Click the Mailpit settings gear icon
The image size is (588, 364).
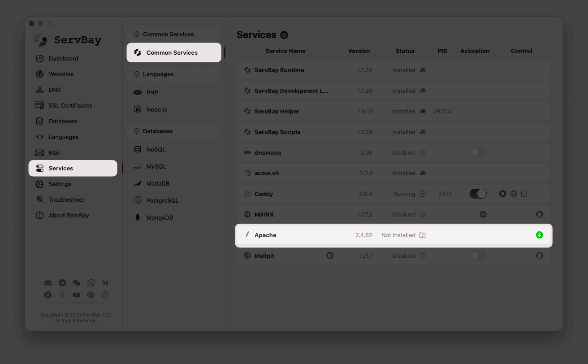point(330,256)
